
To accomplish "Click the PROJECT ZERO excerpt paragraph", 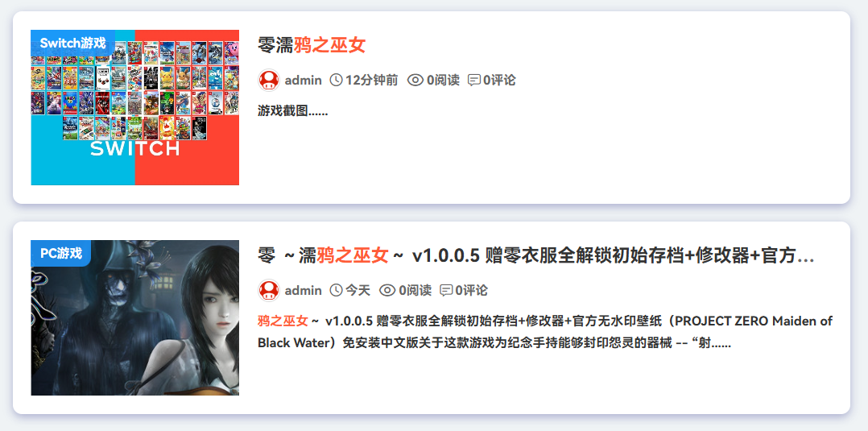I will coord(545,332).
